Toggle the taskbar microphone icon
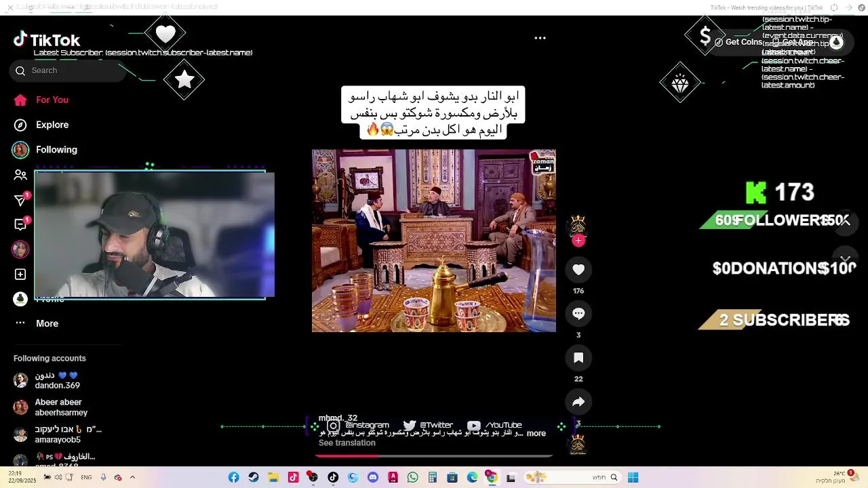The height and width of the screenshot is (488, 868). (x=103, y=477)
